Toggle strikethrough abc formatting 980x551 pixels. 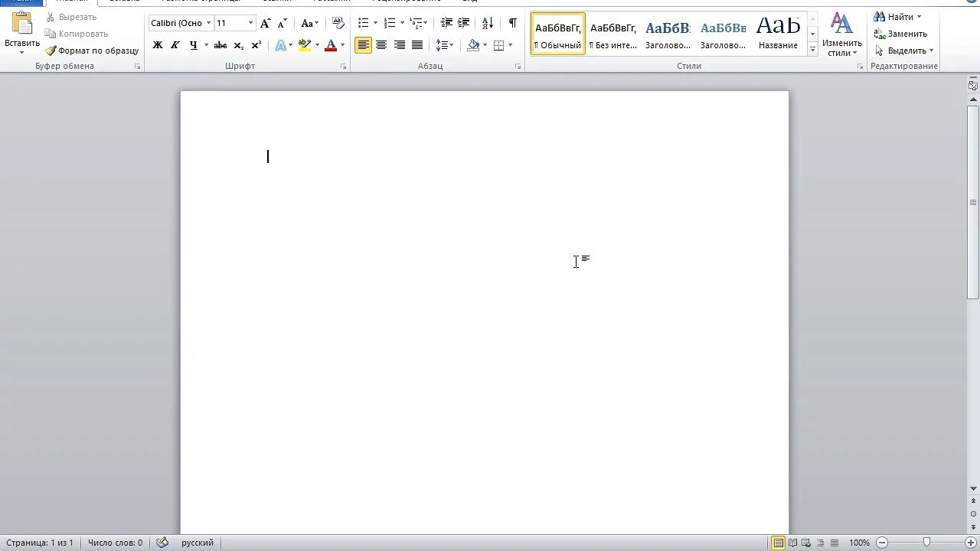[x=220, y=45]
